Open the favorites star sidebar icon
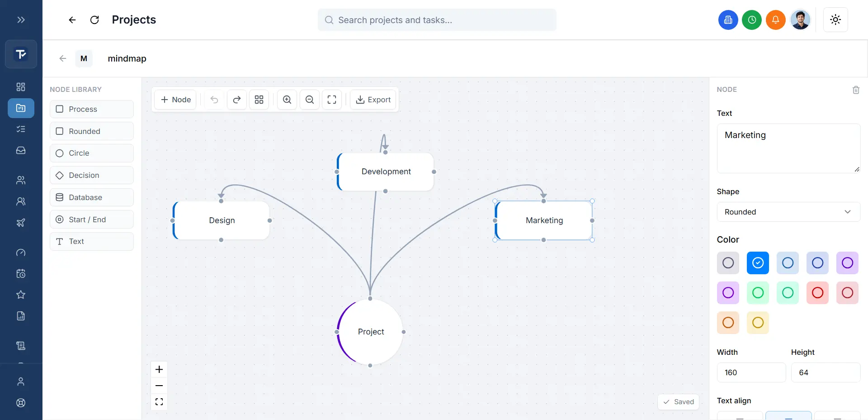 point(21,295)
